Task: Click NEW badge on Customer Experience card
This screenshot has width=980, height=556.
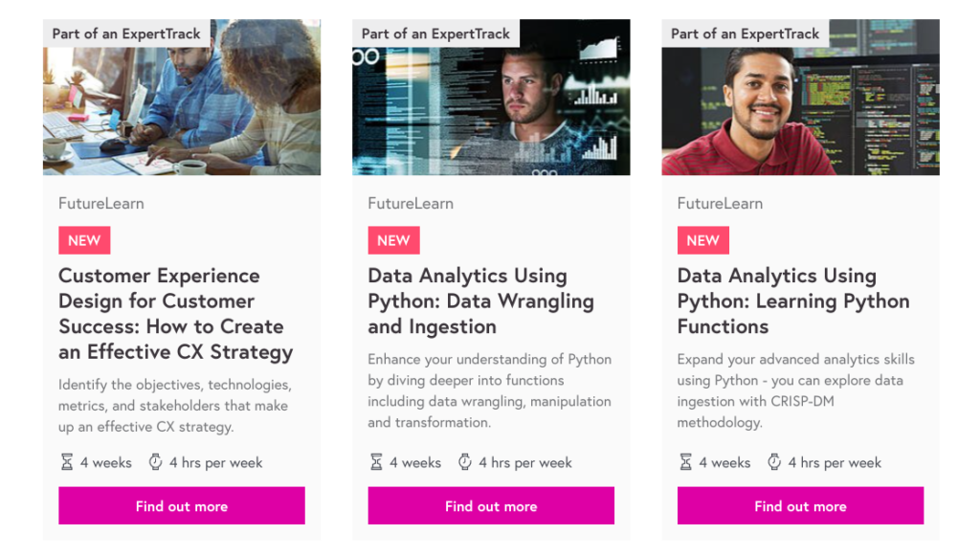Action: click(x=84, y=240)
